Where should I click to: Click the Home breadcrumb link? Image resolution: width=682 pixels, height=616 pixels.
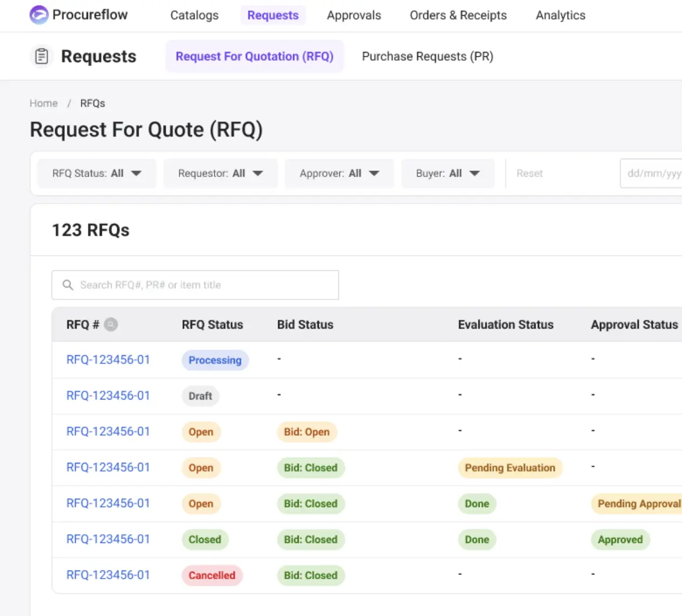43,103
